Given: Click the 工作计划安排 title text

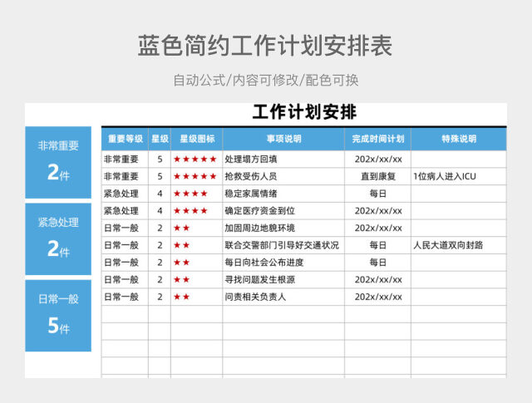Looking at the screenshot, I should point(304,113).
